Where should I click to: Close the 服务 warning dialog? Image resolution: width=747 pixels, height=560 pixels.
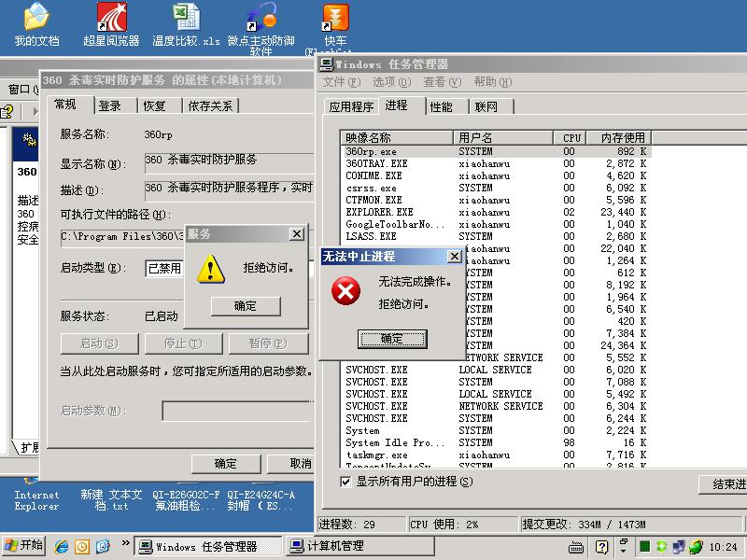point(296,234)
